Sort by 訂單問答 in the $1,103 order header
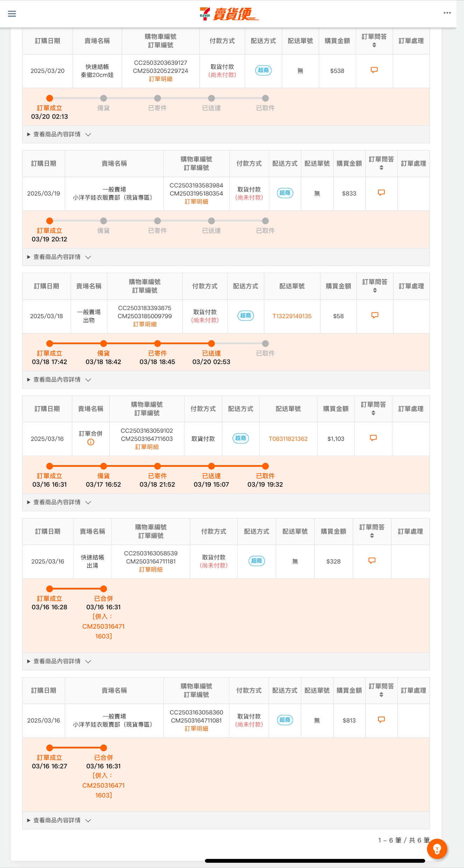The height and width of the screenshot is (868, 464). pos(373,413)
